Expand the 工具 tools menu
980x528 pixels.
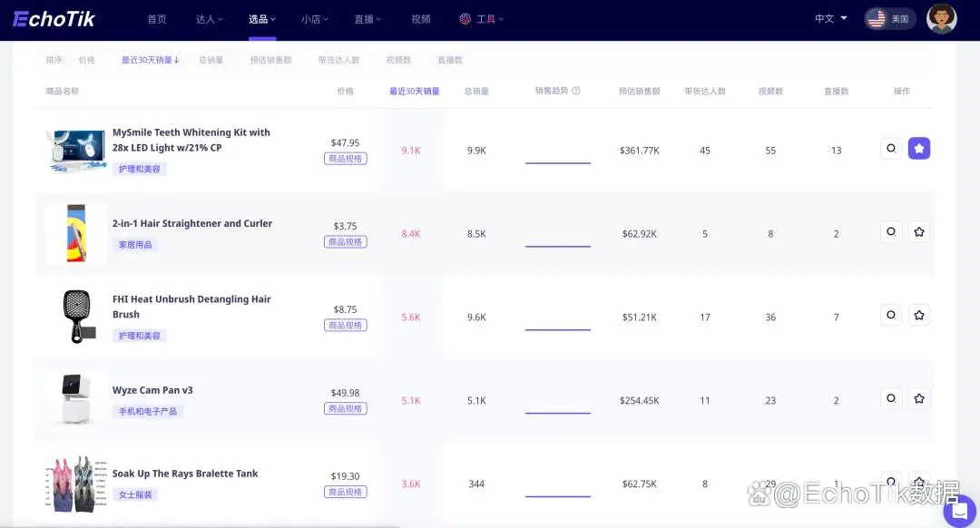coord(481,19)
